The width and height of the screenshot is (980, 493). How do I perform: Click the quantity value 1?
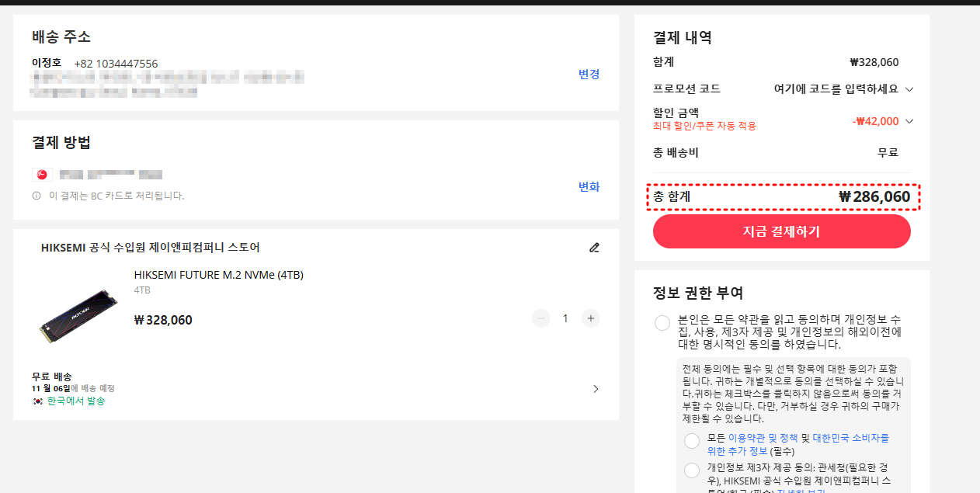pyautogui.click(x=565, y=318)
